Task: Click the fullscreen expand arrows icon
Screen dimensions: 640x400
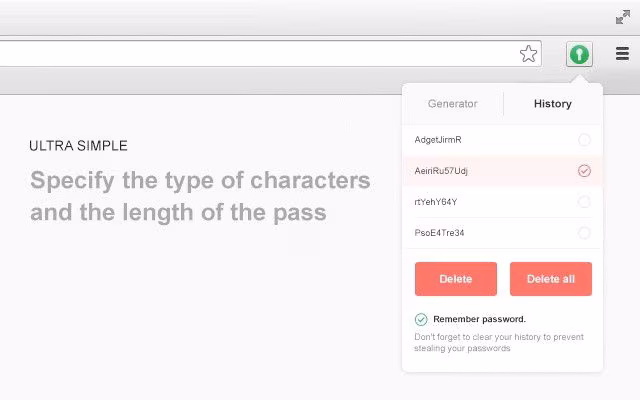Action: pyautogui.click(x=622, y=17)
